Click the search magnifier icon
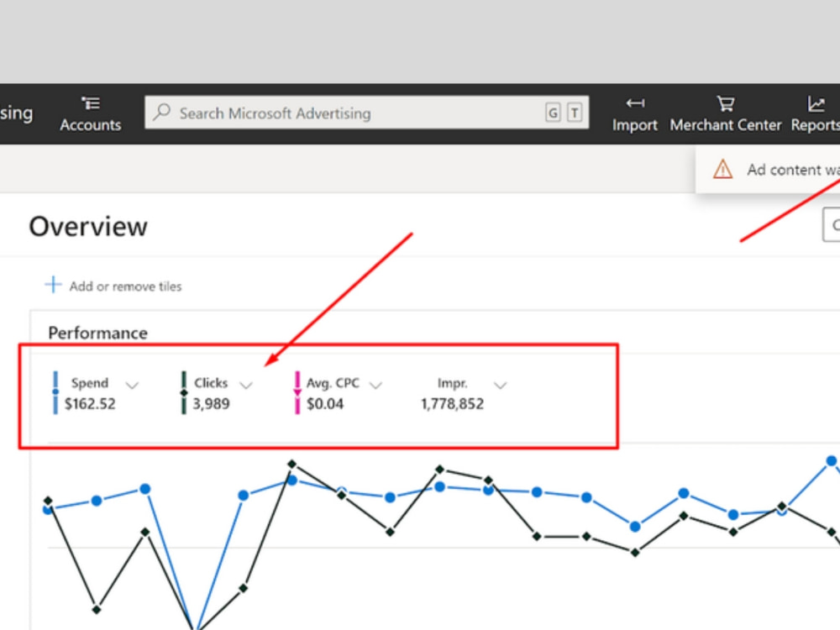The width and height of the screenshot is (840, 630). (x=161, y=112)
